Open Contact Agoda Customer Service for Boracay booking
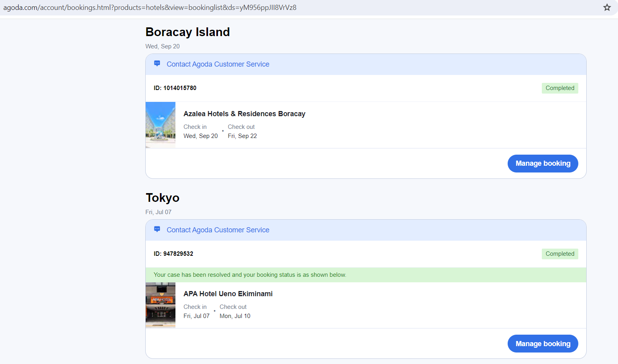 point(218,64)
